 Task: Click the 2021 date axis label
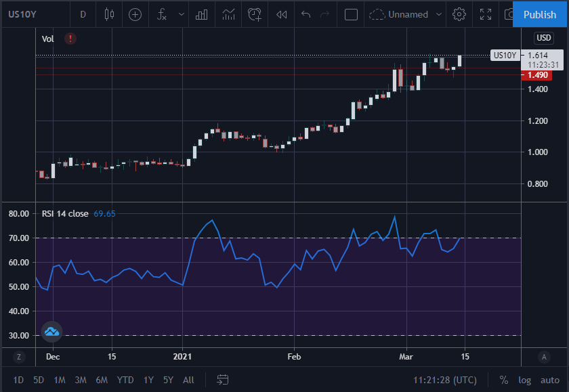click(x=182, y=357)
